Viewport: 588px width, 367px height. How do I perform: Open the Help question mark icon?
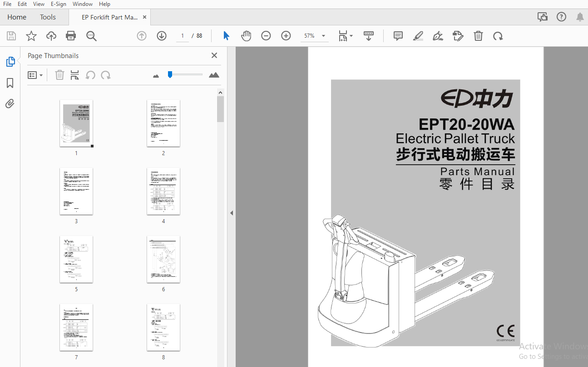coord(562,17)
